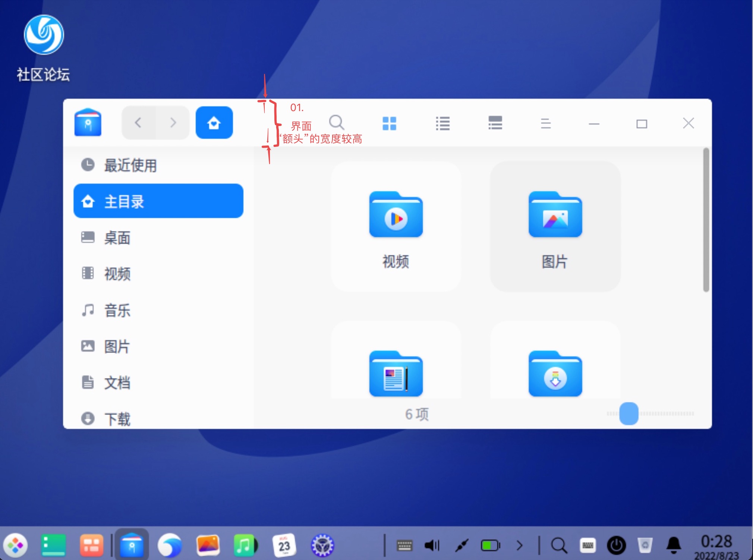Click the blue home directory button
Image resolution: width=753 pixels, height=560 pixels.
[214, 123]
